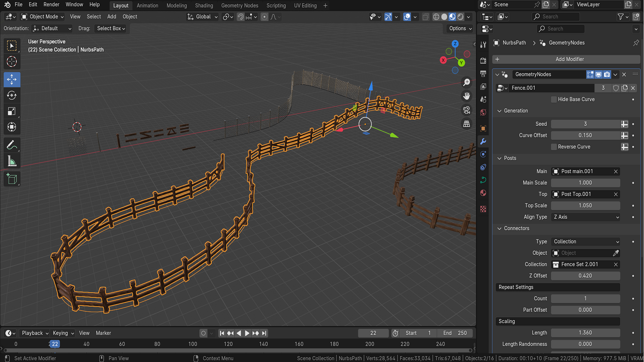Screen dimensions: 644x362
Task: Toggle viewport gizmo display
Action: pyautogui.click(x=388, y=17)
